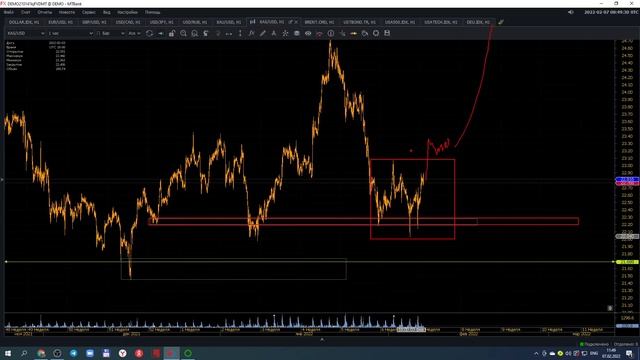Click the blue price label on the axis
The image size is (640, 360).
pyautogui.click(x=627, y=180)
